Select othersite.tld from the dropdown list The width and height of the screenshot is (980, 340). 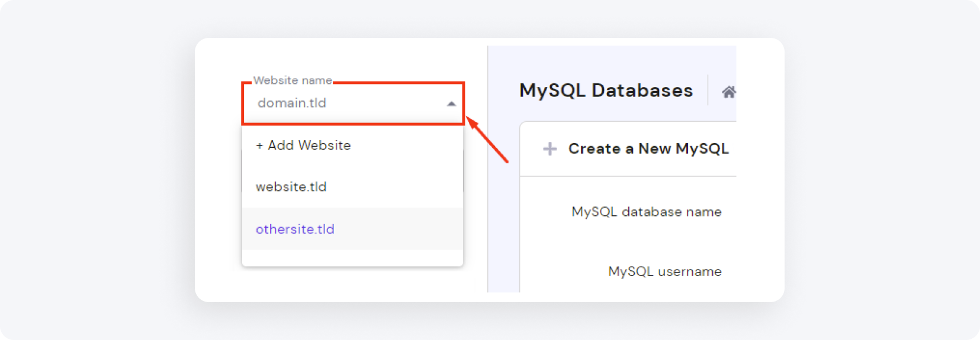point(352,229)
